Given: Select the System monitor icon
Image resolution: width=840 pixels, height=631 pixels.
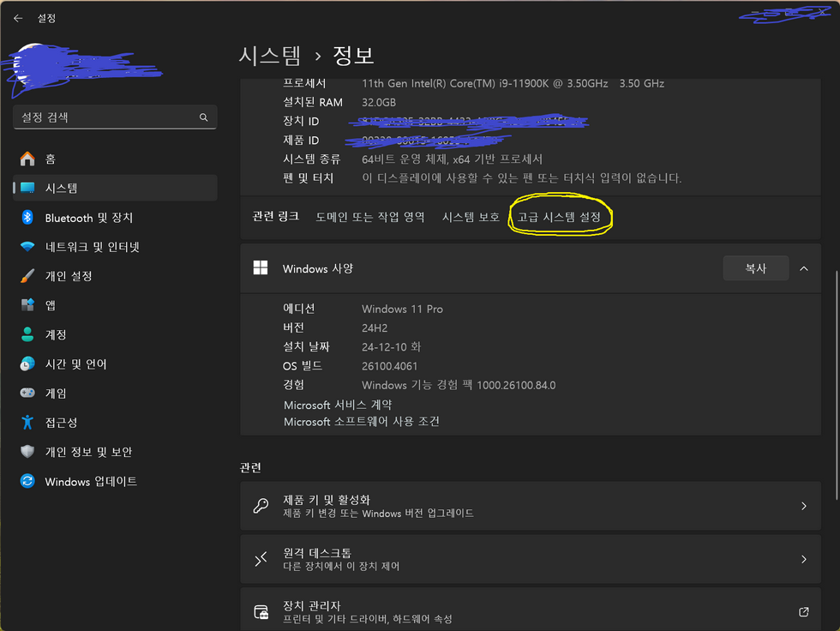Looking at the screenshot, I should (27, 188).
